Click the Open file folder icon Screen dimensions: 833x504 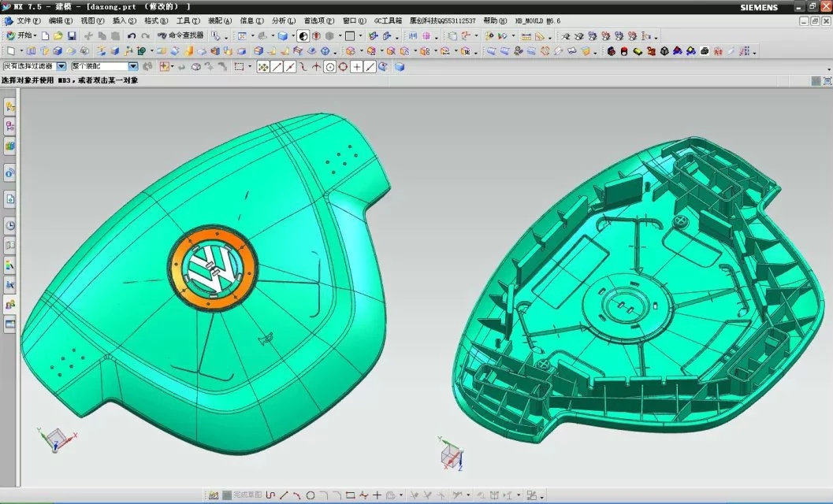coord(58,36)
